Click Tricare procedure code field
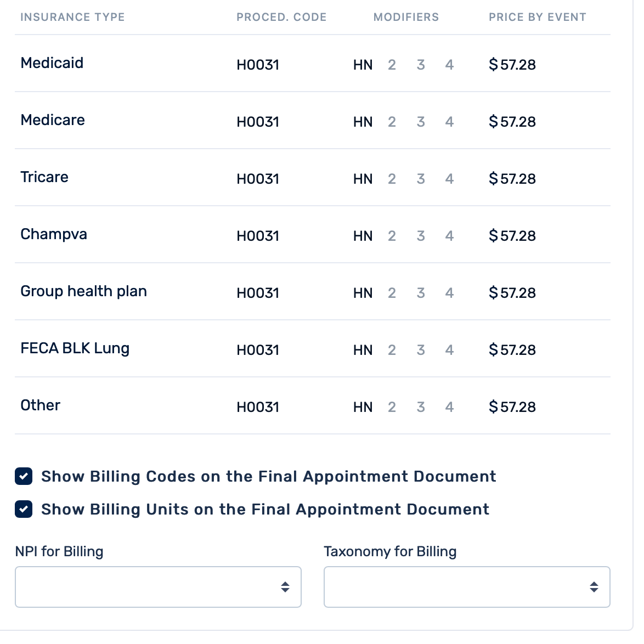The width and height of the screenshot is (644, 644). 258,179
